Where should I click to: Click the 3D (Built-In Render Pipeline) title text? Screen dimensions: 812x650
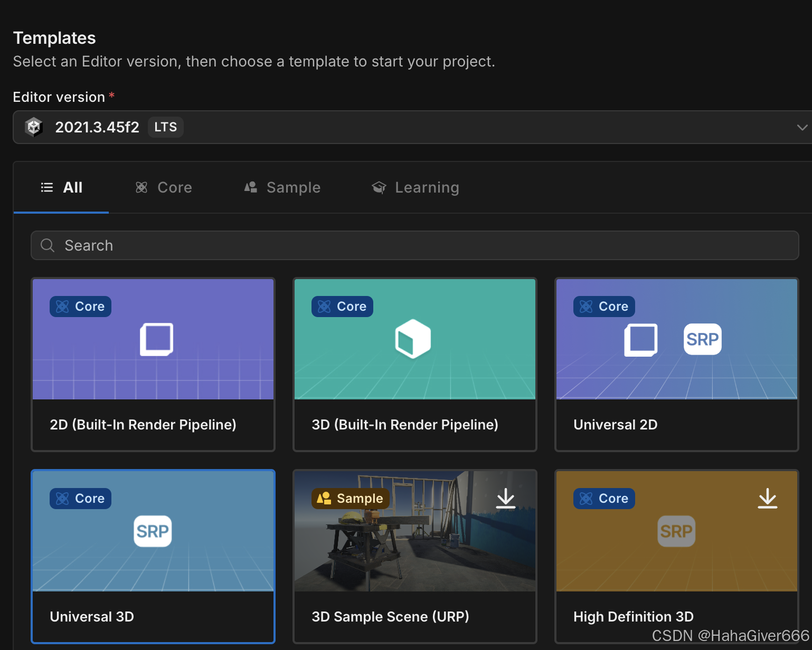[405, 425]
